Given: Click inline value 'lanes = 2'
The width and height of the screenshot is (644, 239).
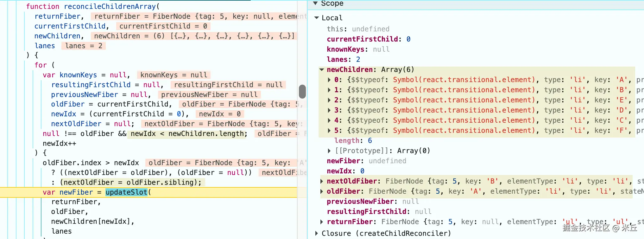Looking at the screenshot, I should point(84,46).
